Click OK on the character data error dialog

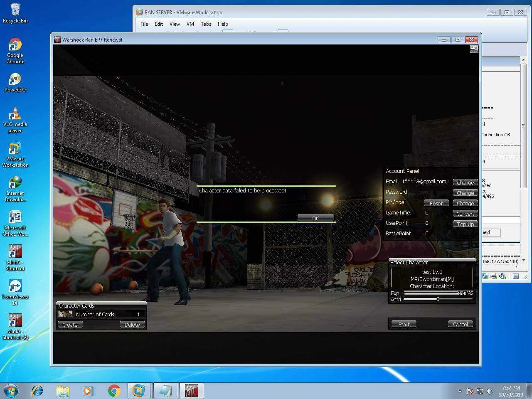click(x=315, y=218)
